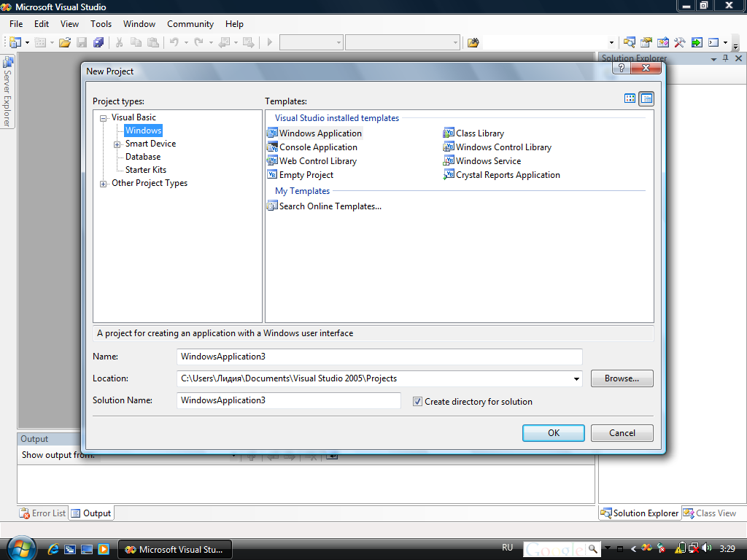Image resolution: width=747 pixels, height=560 pixels.
Task: Expand the Other Project Types node
Action: tap(103, 184)
